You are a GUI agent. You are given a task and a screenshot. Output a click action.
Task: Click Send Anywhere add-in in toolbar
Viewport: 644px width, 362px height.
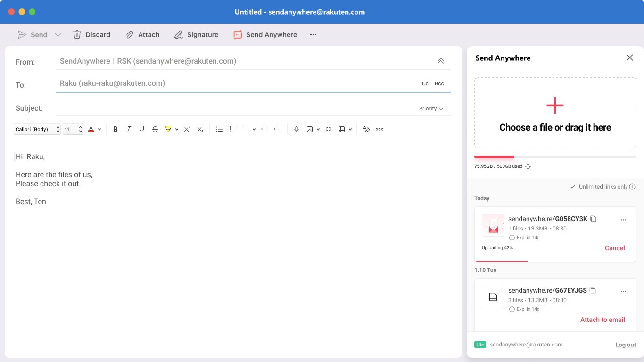[x=265, y=35]
